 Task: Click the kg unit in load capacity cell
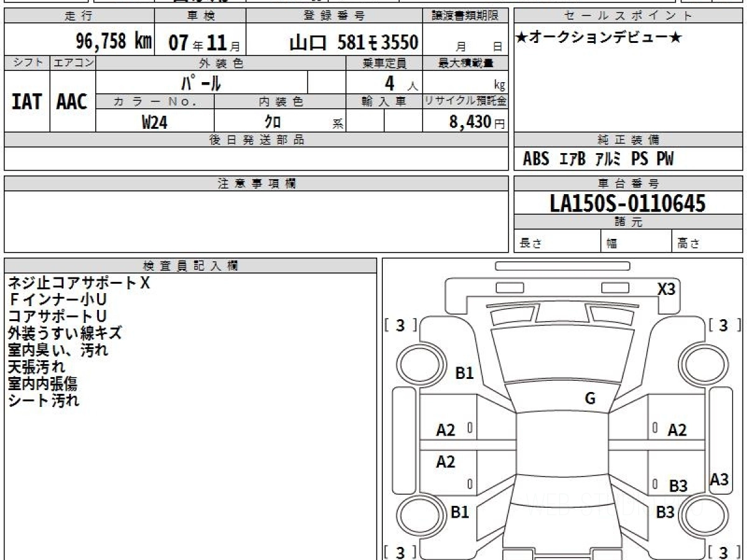coord(499,86)
